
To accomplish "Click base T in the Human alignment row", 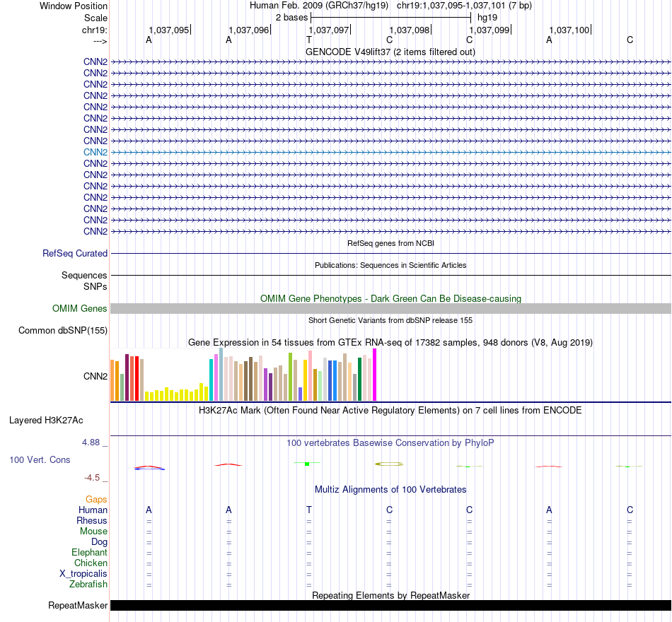I will (309, 510).
